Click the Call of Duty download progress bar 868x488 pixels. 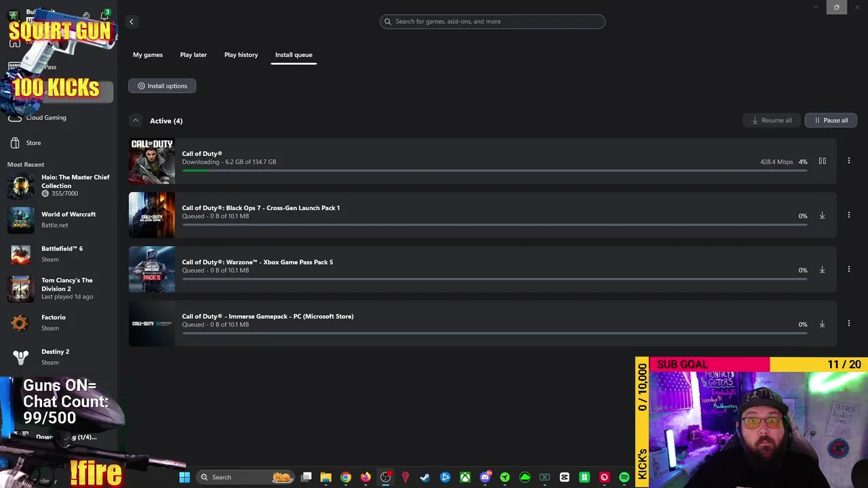click(x=494, y=171)
